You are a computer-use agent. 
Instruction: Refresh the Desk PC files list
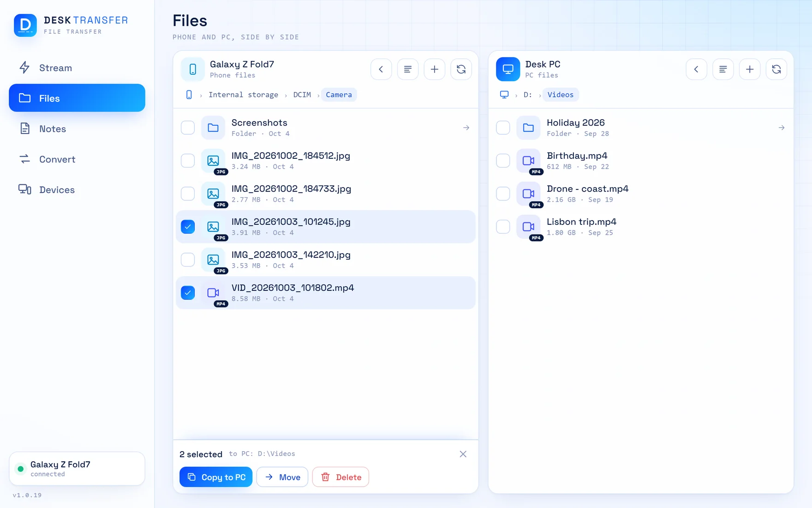point(776,69)
